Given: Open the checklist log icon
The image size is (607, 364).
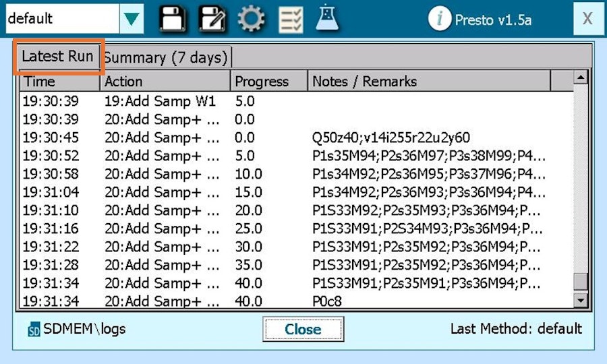Looking at the screenshot, I should [x=291, y=20].
